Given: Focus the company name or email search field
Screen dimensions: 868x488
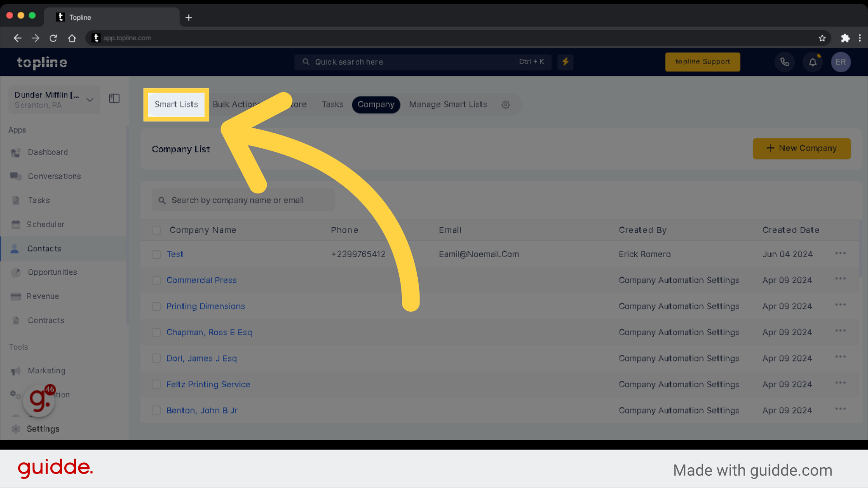Looking at the screenshot, I should tap(243, 200).
